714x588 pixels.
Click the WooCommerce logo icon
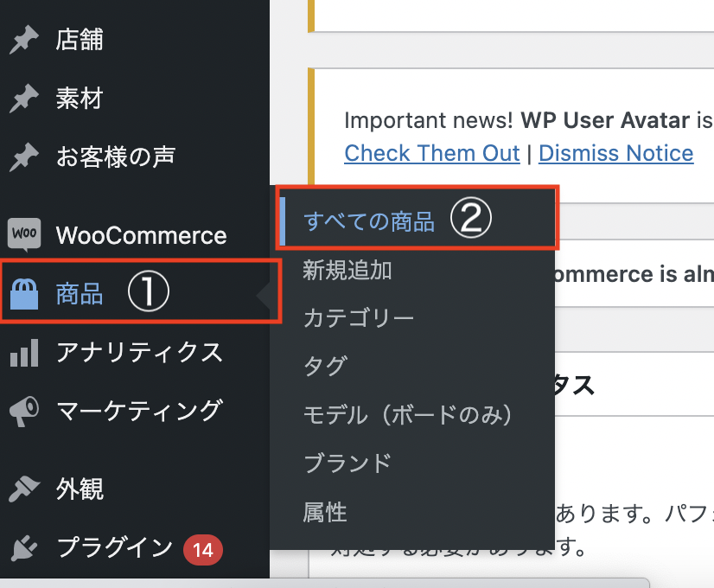(24, 233)
